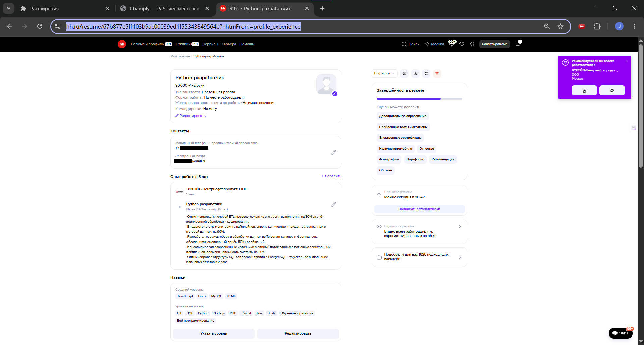Image resolution: width=644 pixels, height=345 pixels.
Task: Thumbs up to recommend ЛУКОЙЛ employer
Action: pos(584,90)
